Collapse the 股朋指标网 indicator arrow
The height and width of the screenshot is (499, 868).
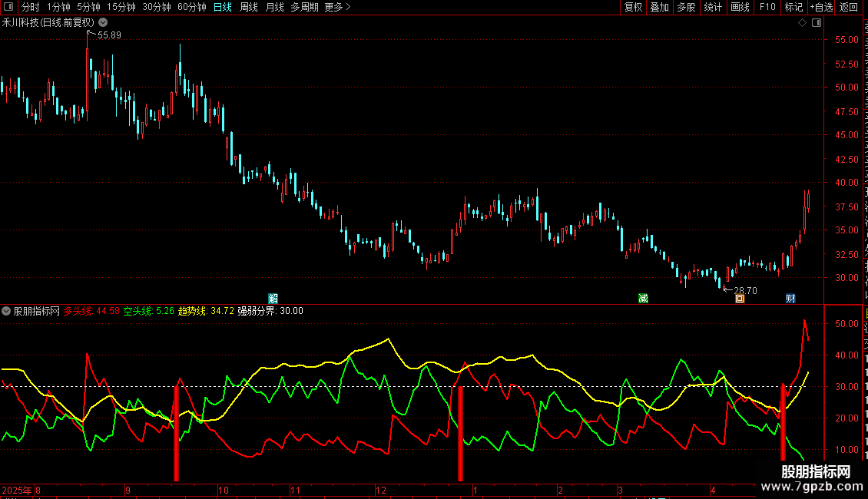[6, 311]
